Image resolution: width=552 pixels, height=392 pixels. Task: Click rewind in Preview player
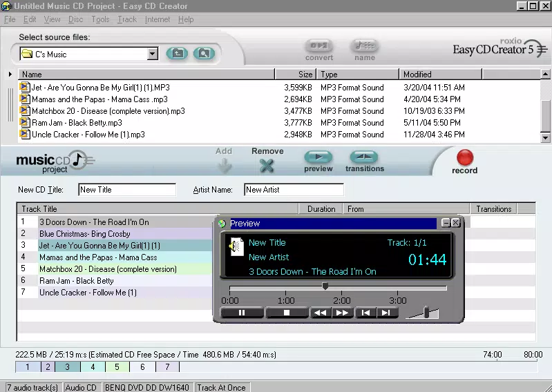point(321,313)
